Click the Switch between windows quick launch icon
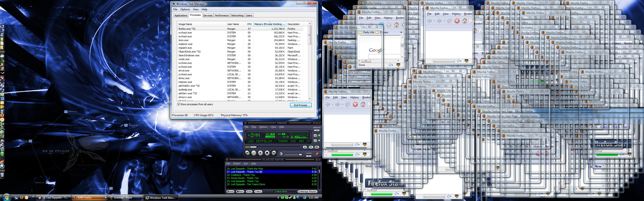The image size is (644, 201). click(x=16, y=197)
